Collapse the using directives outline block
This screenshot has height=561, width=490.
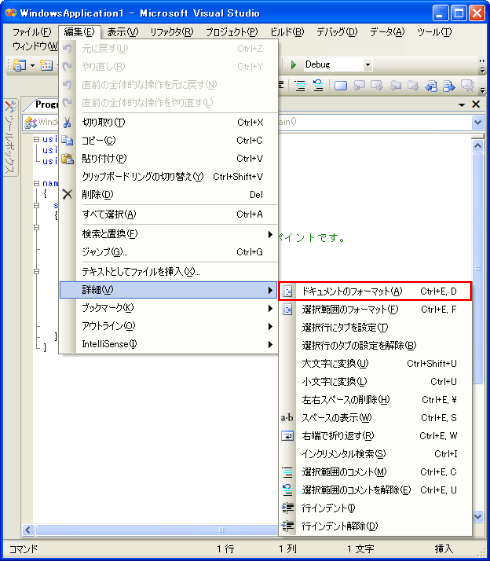36,139
